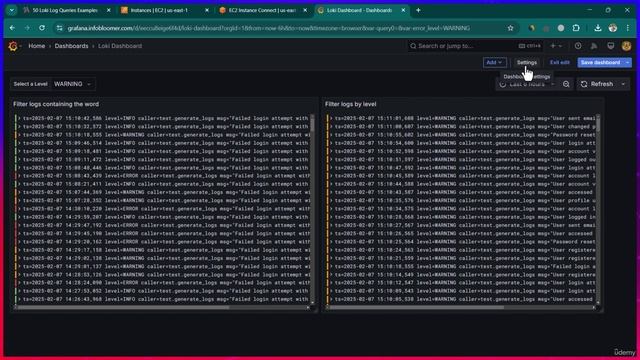Click Loki Dashboard breadcrumb

click(x=120, y=46)
